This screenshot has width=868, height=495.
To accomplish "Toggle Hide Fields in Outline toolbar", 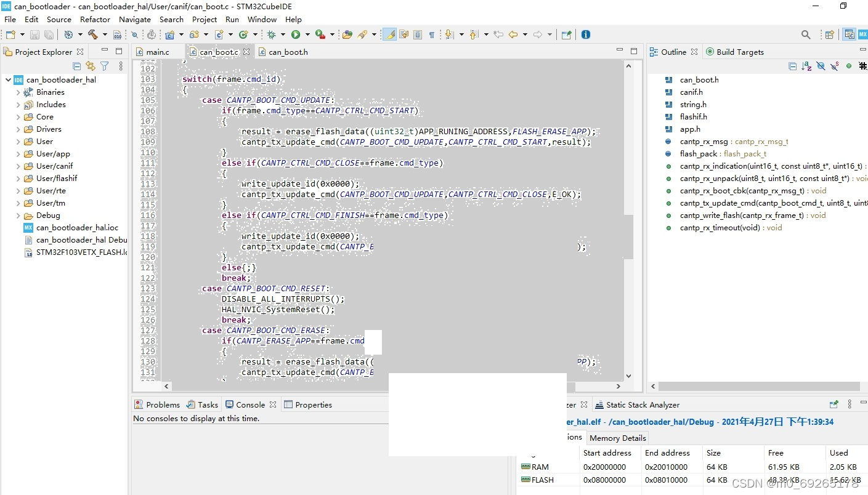I will [x=821, y=66].
